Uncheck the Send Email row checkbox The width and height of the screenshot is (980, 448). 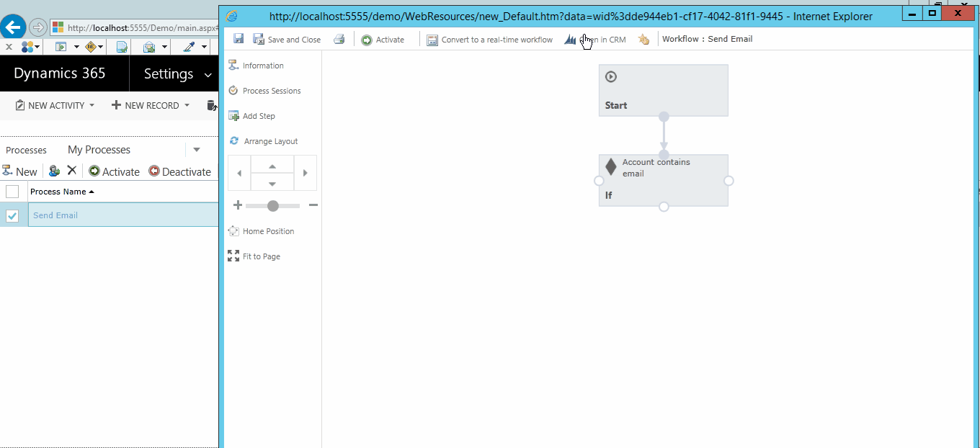[x=12, y=215]
